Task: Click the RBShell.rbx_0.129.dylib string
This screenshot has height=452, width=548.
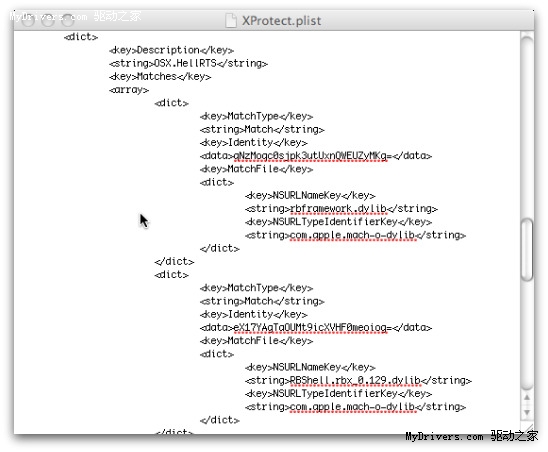Action: click(355, 380)
